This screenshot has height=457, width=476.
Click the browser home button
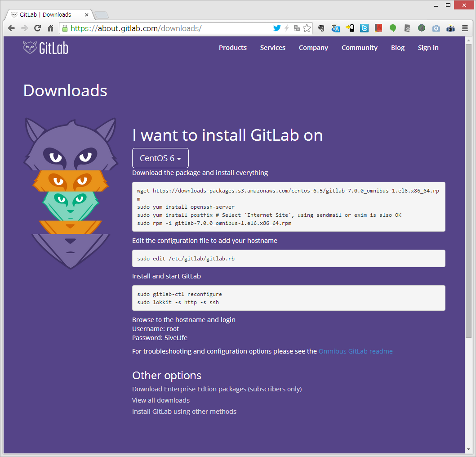coord(51,28)
